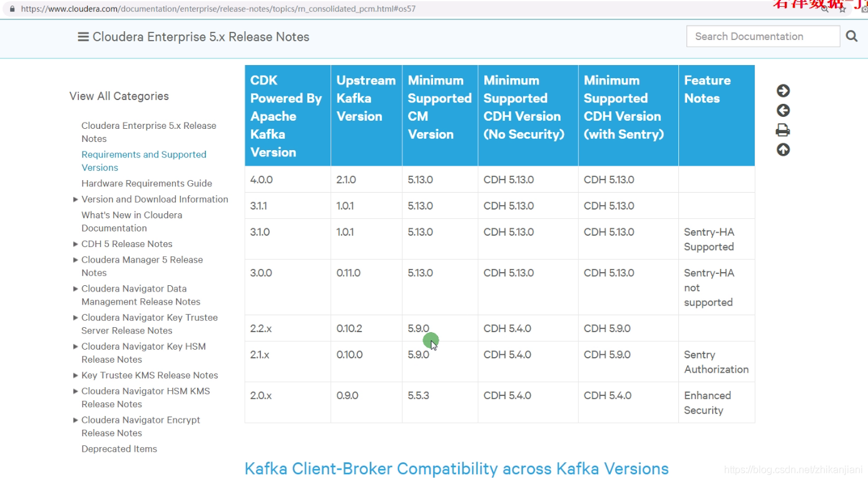Image resolution: width=868 pixels, height=481 pixels.
Task: Go to previous page arrow icon
Action: click(x=783, y=111)
